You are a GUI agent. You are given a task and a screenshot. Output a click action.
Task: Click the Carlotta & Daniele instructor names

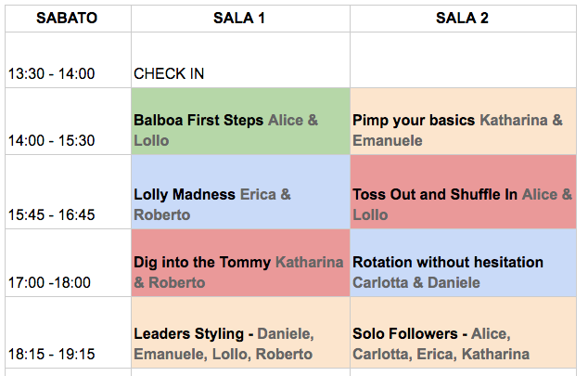(x=416, y=282)
